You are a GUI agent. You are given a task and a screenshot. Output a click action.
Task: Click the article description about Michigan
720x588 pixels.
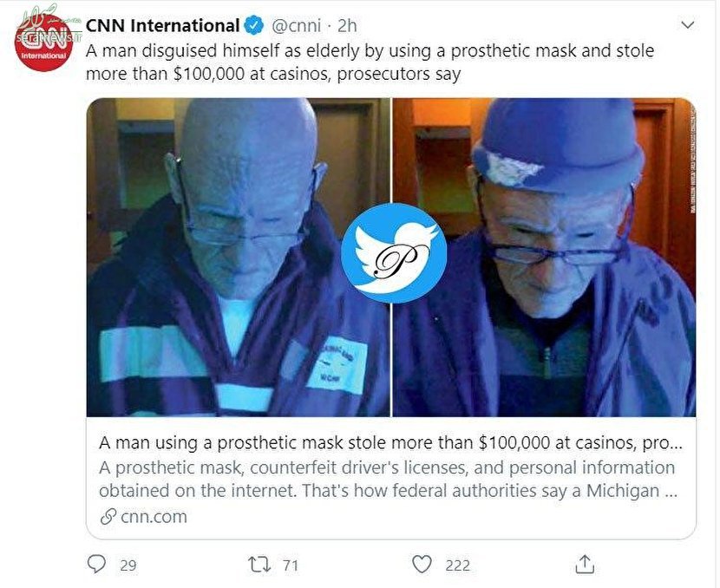point(388,480)
